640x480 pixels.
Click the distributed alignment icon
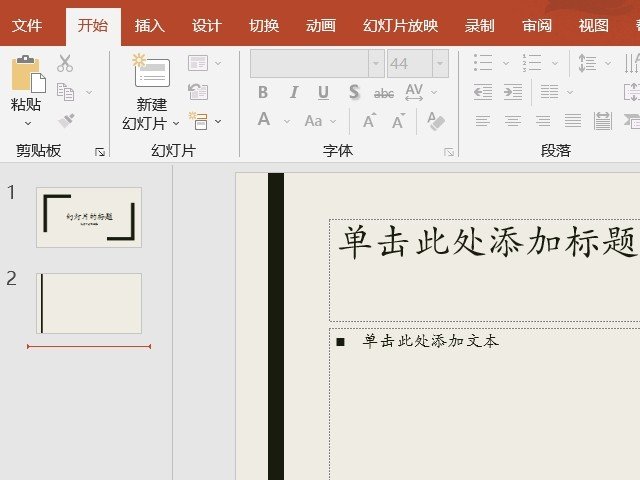tap(603, 121)
